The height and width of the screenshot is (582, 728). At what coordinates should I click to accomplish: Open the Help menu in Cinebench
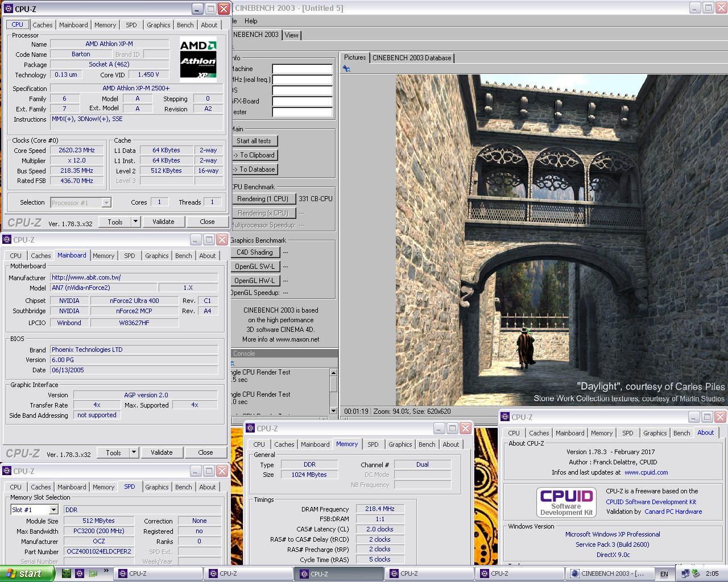tap(251, 21)
